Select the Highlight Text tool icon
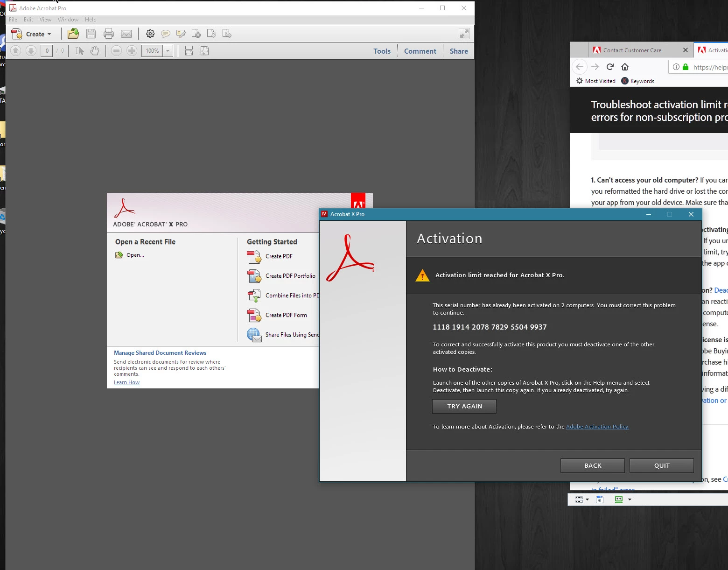 coord(181,34)
